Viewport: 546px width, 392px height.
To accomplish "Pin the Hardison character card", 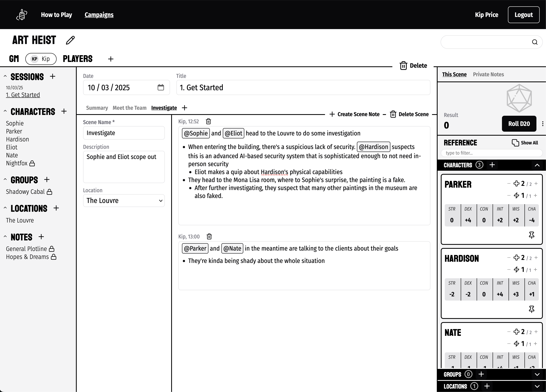I will click(532, 309).
